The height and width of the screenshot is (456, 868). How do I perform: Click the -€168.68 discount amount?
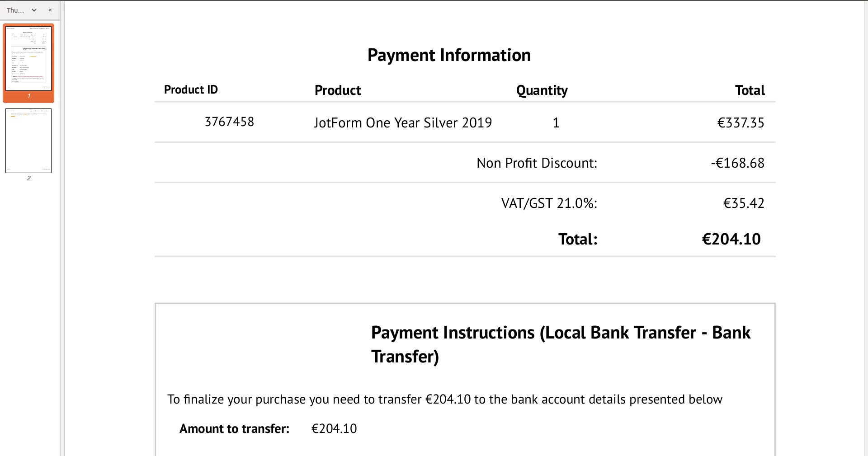737,163
